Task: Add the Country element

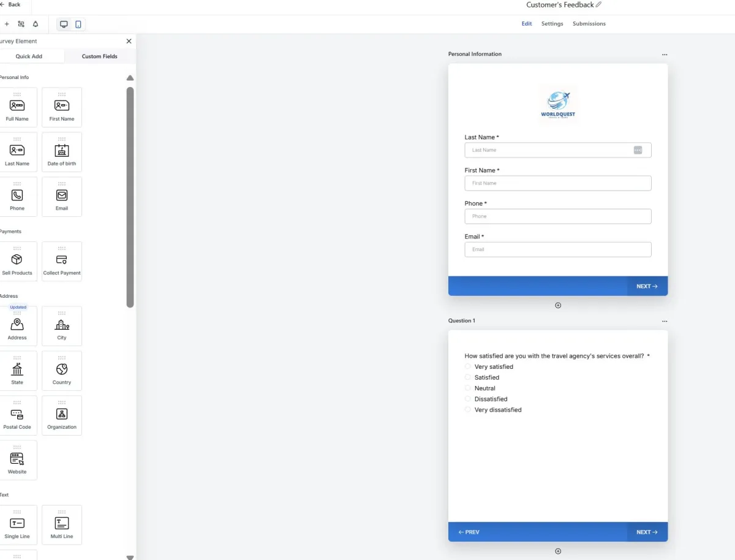Action: 62,371
